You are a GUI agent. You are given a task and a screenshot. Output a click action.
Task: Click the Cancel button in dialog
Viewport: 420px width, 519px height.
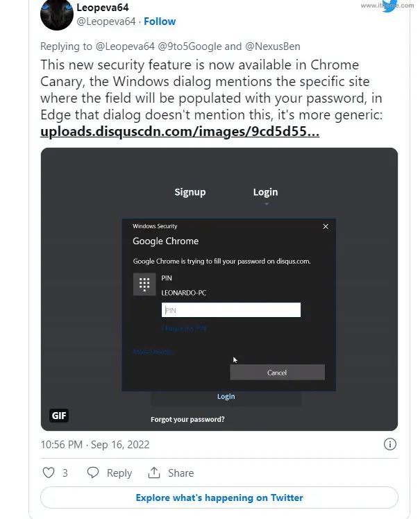click(277, 373)
